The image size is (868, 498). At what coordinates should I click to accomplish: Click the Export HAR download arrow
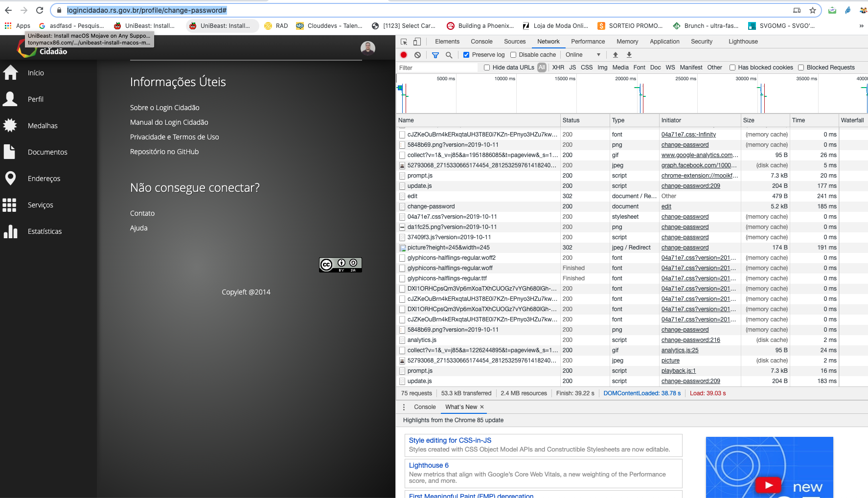[629, 55]
